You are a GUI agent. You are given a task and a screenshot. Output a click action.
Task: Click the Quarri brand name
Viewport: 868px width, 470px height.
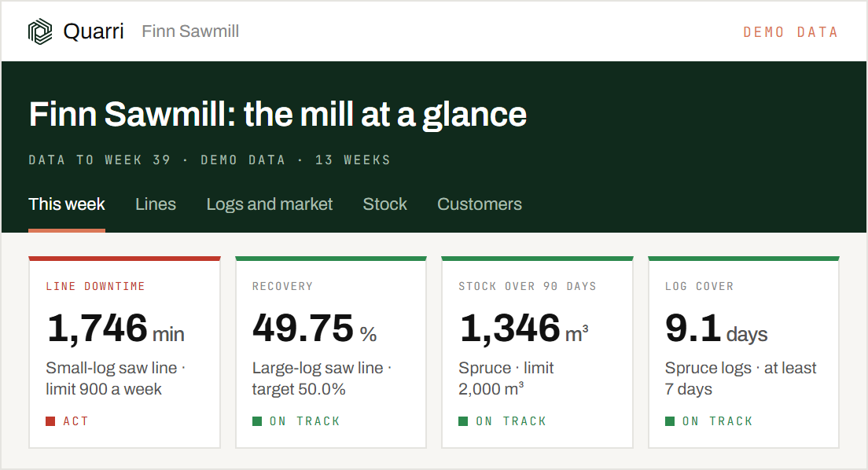[x=94, y=31]
